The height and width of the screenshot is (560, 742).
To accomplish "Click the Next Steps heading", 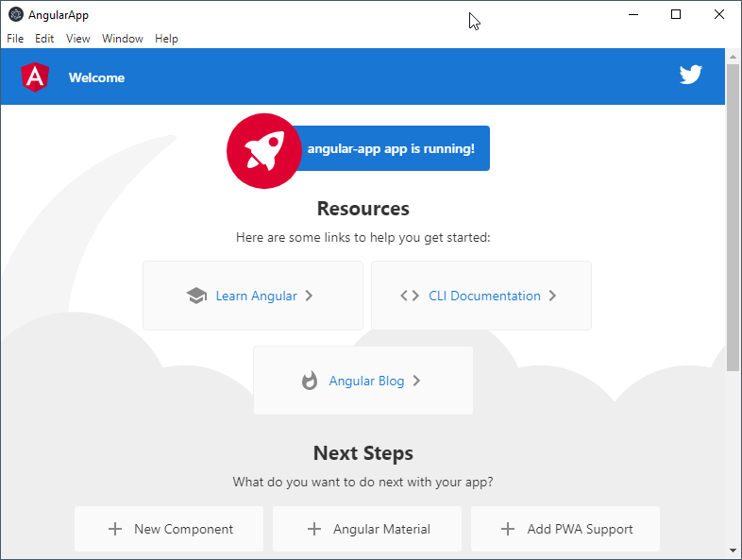I will point(363,453).
